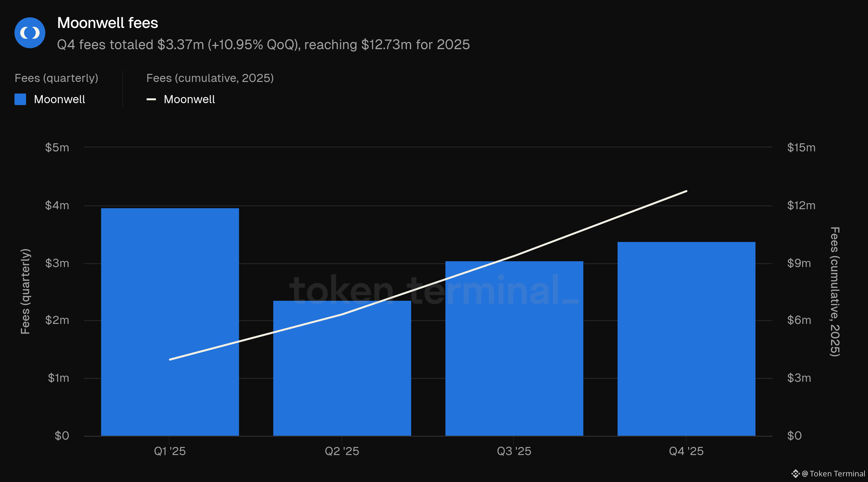This screenshot has width=868, height=482.
Task: Click the Q3 '25 x-axis label
Action: point(514,451)
